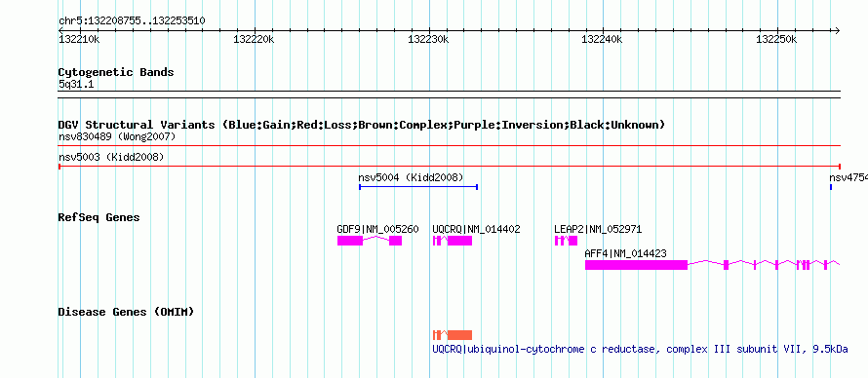Image resolution: width=868 pixels, height=378 pixels.
Task: Select the LEAP2 magenta gene glyph
Action: point(566,241)
